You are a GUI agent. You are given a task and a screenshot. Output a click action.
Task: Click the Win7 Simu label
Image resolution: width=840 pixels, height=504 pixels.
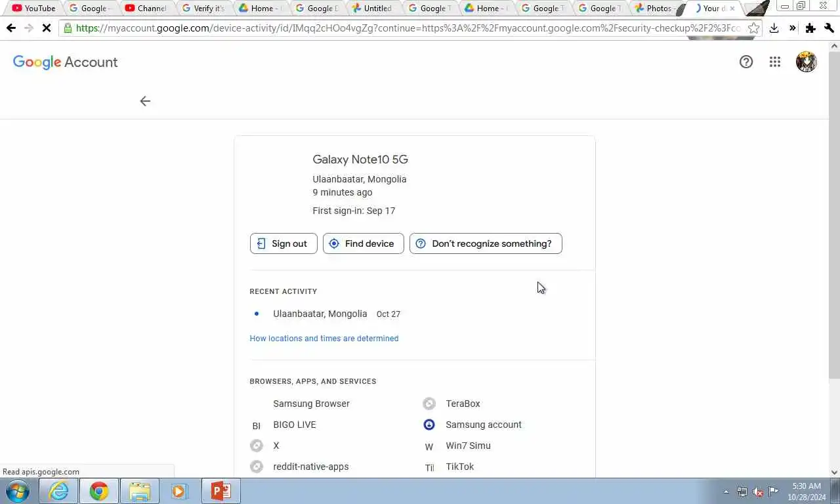pos(468,446)
